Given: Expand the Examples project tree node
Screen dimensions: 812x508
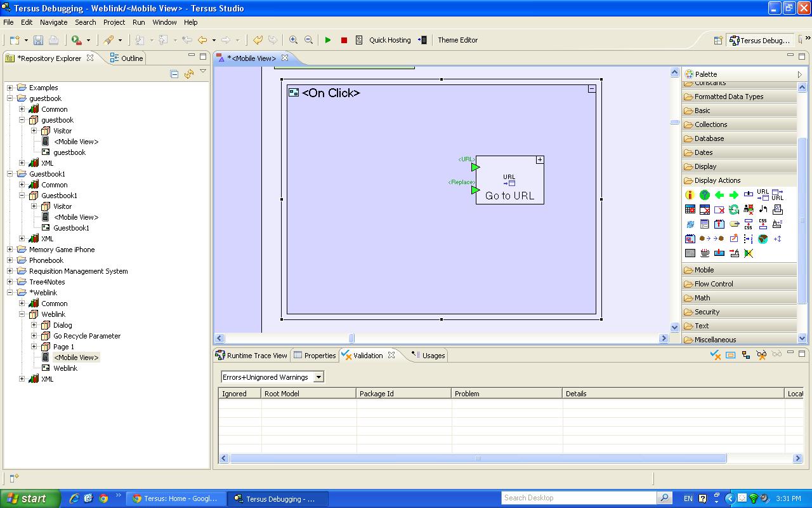Looking at the screenshot, I should (10, 88).
